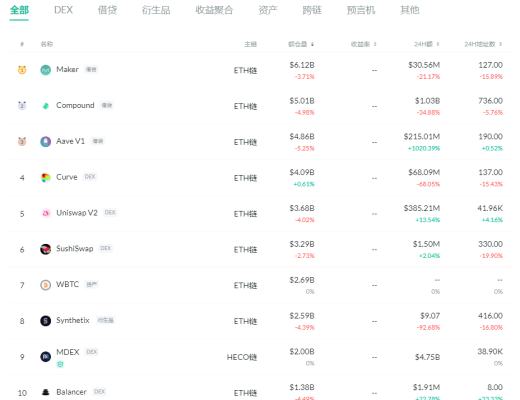Screen dimensions: 520x400
Task: Click the DEX tag next to Curve
Action: 90,177
